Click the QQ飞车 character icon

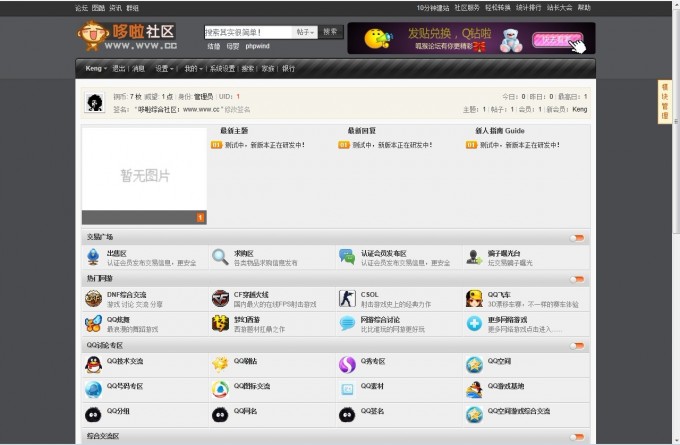pyautogui.click(x=474, y=299)
